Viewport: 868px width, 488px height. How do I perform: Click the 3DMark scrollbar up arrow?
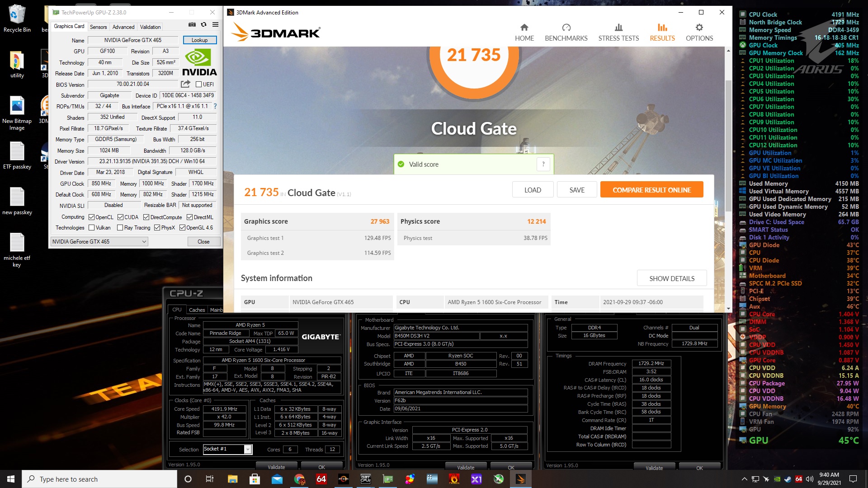pyautogui.click(x=728, y=51)
